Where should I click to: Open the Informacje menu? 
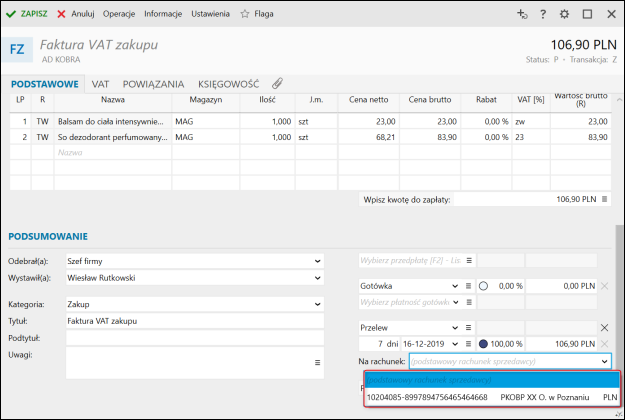pyautogui.click(x=163, y=14)
